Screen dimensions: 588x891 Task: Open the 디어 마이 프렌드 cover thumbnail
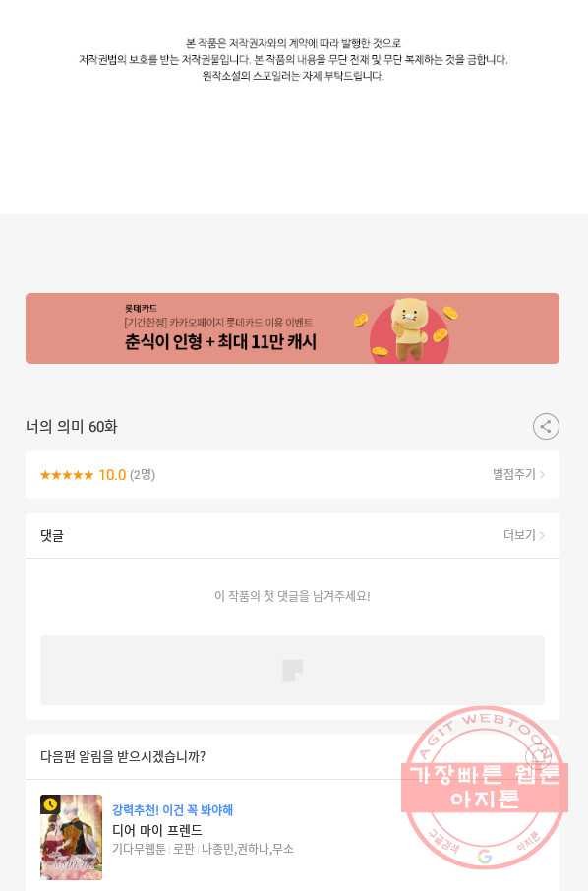[x=71, y=837]
